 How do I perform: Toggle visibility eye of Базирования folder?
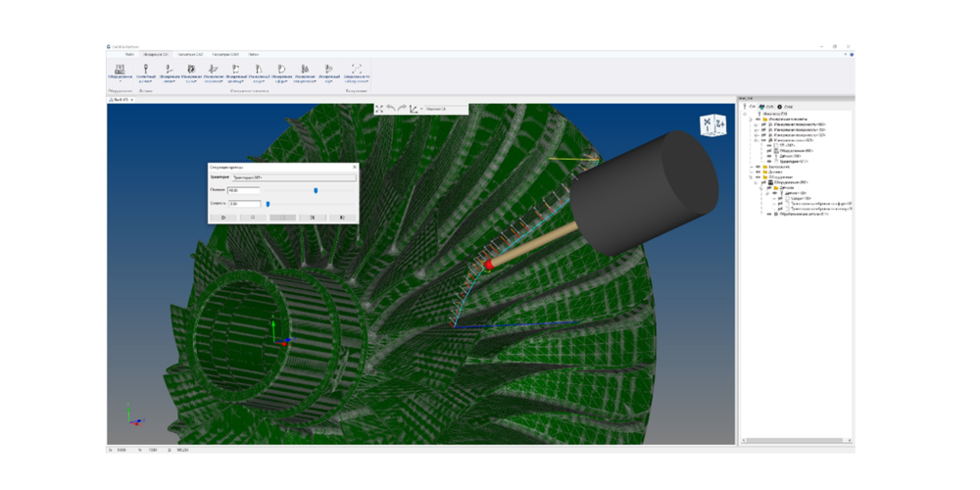click(x=759, y=167)
